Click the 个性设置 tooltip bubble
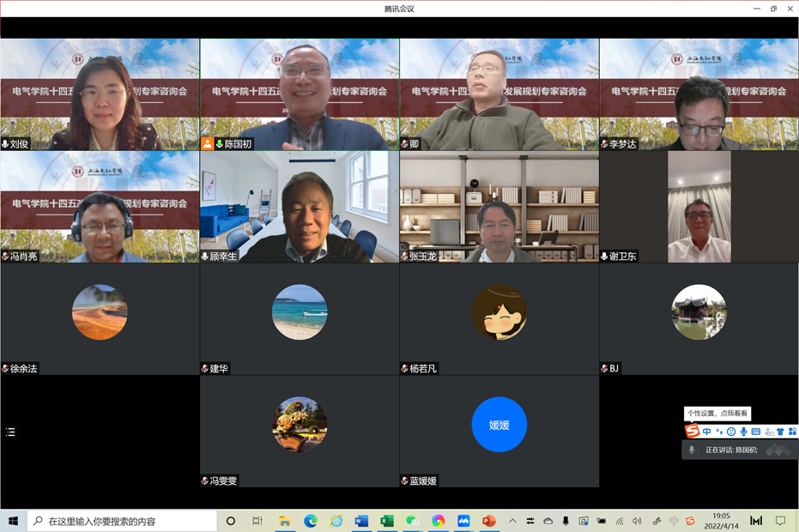799x532 pixels. (717, 414)
